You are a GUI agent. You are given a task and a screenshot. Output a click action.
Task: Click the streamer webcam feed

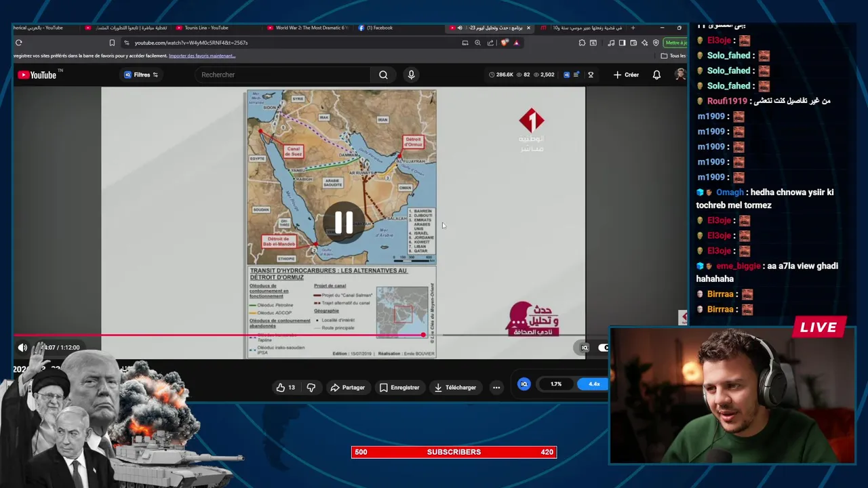tap(732, 395)
